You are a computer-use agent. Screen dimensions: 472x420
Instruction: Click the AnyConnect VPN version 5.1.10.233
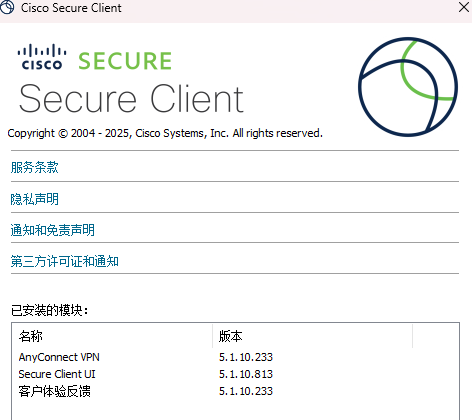tap(246, 357)
